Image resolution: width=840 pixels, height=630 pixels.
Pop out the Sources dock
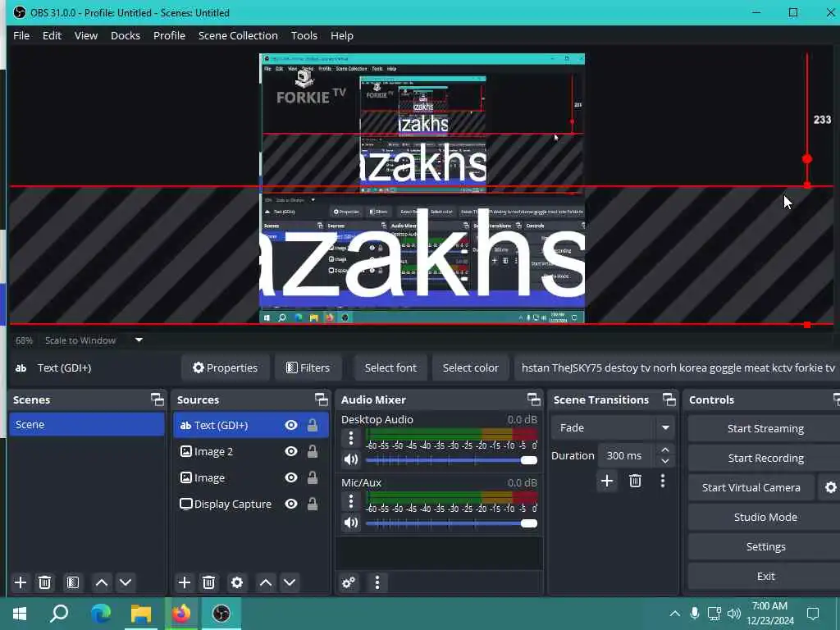pos(322,399)
